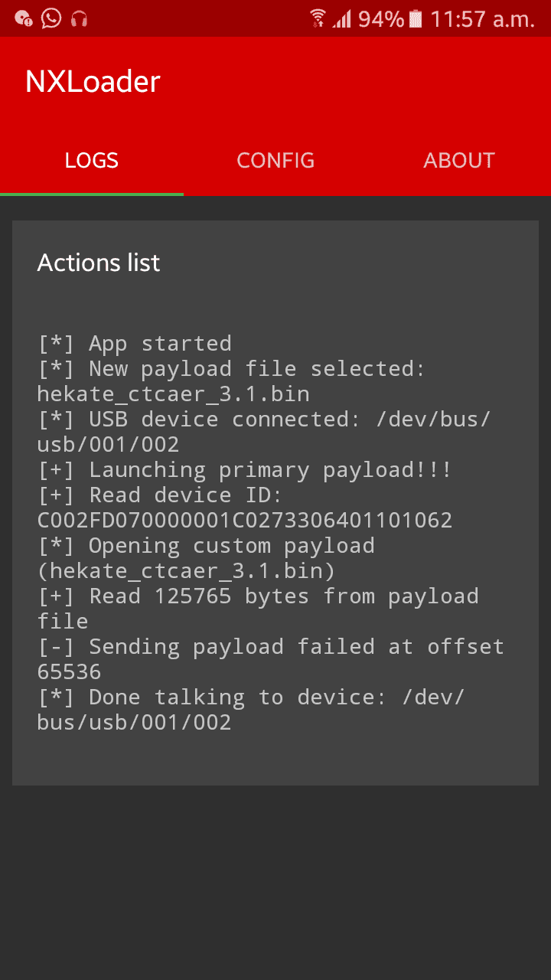Tap the headphones icon in status bar
This screenshot has width=551, height=980.
pos(79,18)
